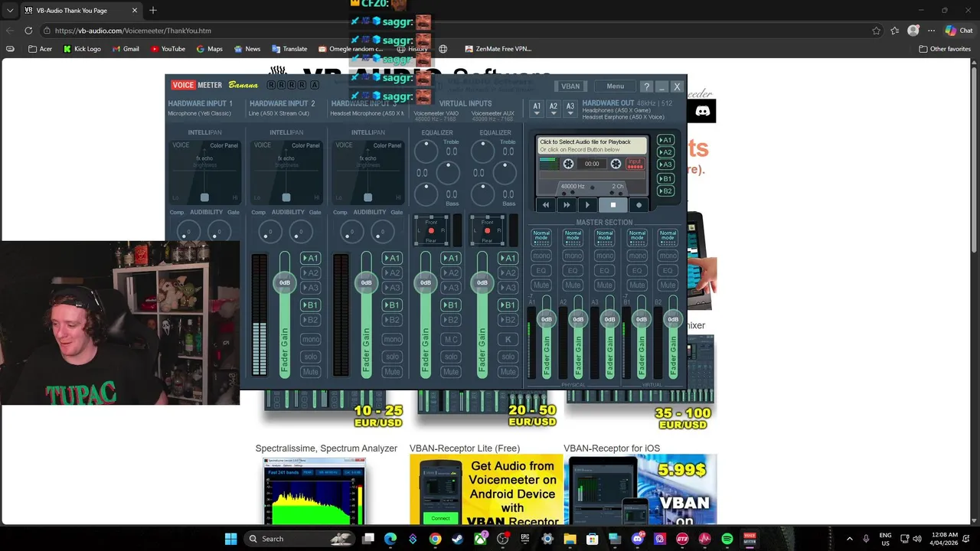Open the Voicemeeter Menu
980x551 pixels.
pos(615,86)
